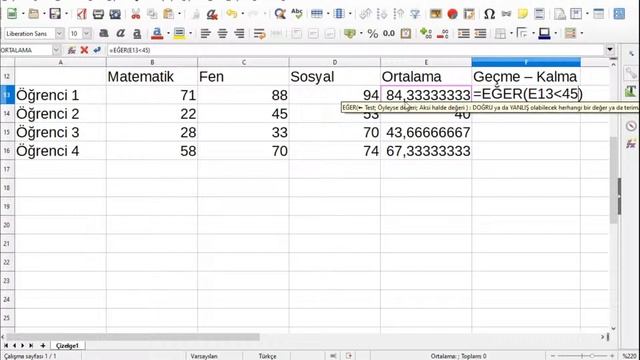Screen dimensions: 640x360
Task: Enable center horizontal alignment
Action: (x=222, y=33)
